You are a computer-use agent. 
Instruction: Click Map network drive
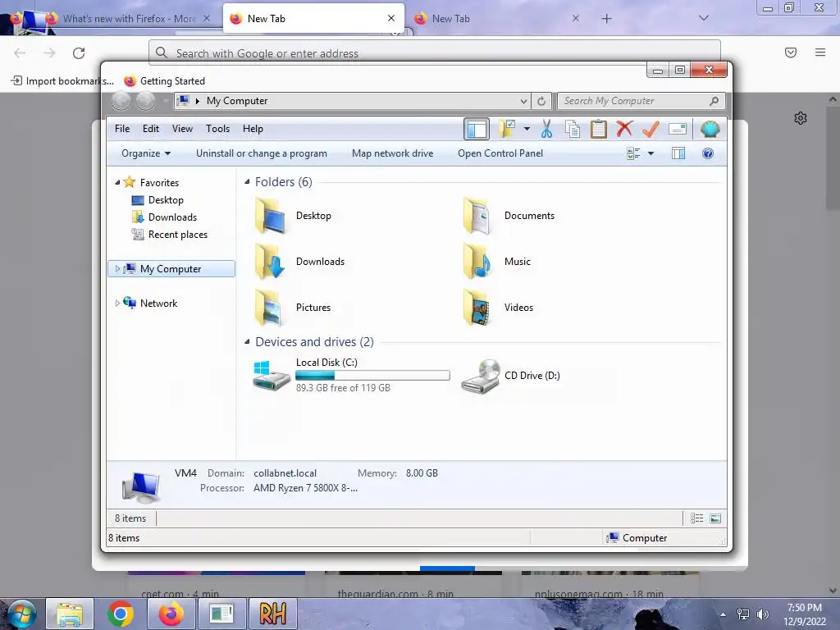click(393, 153)
